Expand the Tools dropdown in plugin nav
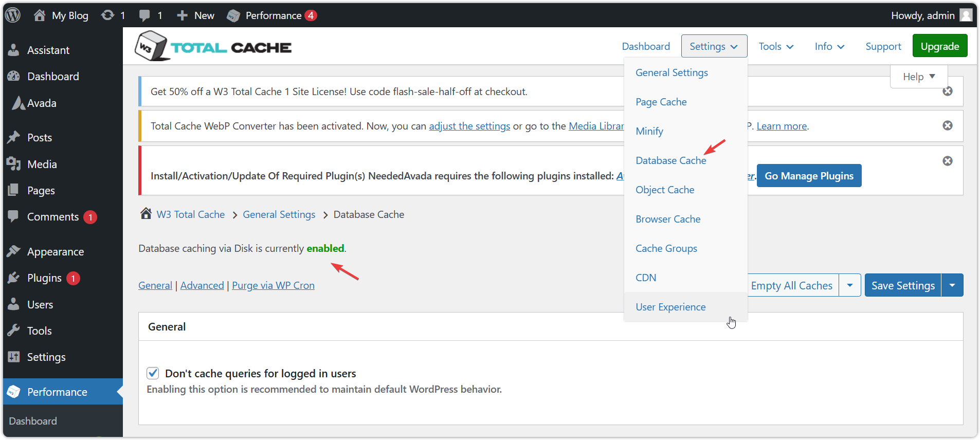The image size is (980, 440). click(776, 46)
